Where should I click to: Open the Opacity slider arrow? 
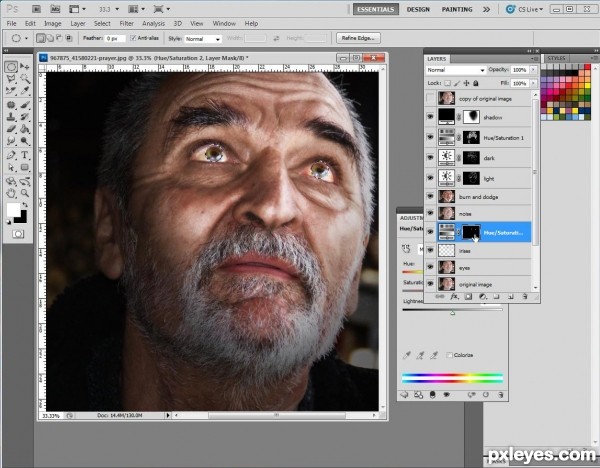[533, 70]
